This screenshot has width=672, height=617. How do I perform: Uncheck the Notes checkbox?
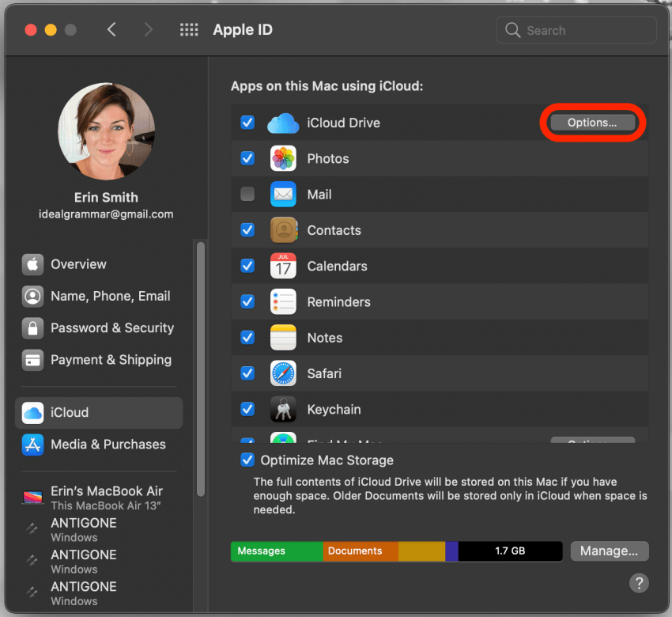(x=247, y=338)
